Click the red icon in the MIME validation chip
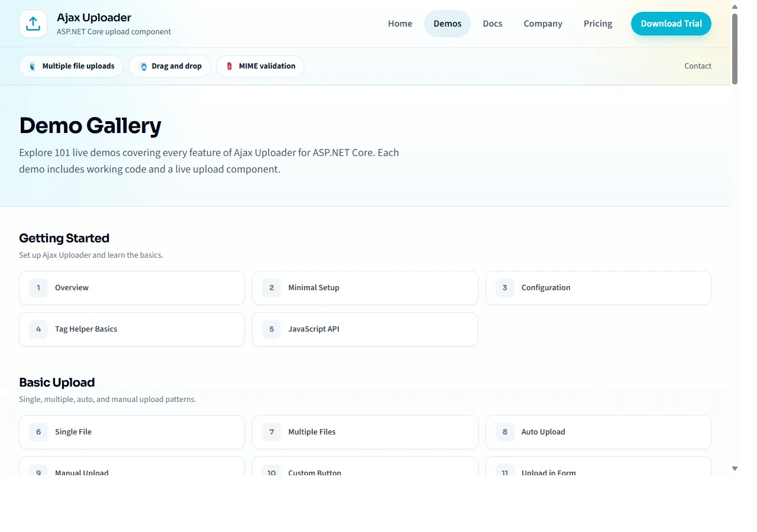757x532 pixels. coord(229,66)
